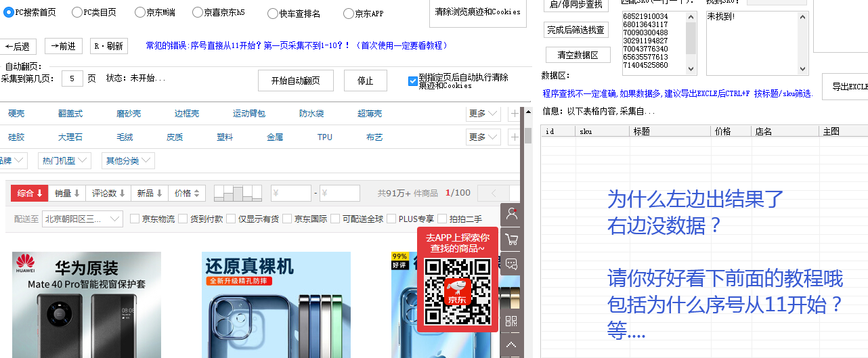This screenshot has height=358, width=868.
Task: Check the 仅显示有货 filter checkbox
Action: pos(231,219)
